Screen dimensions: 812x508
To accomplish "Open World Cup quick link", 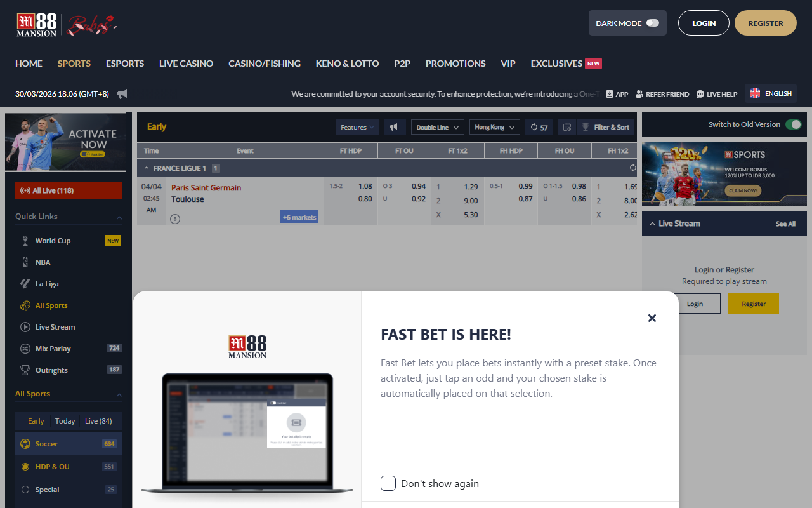I will 53,241.
